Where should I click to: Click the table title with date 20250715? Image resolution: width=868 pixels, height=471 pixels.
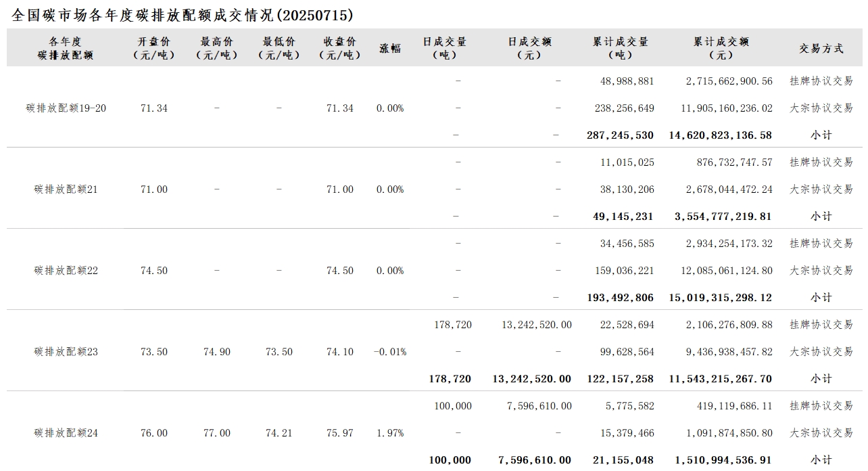[x=183, y=15]
